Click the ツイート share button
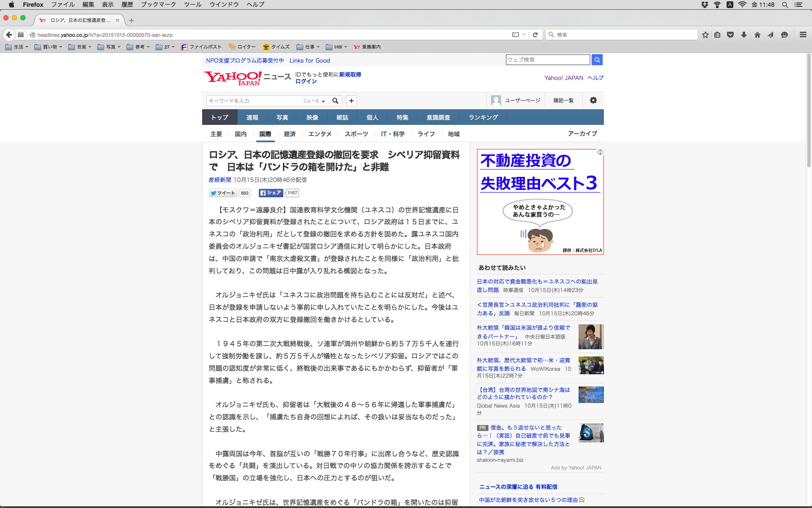The height and width of the screenshot is (508, 812). (x=222, y=193)
